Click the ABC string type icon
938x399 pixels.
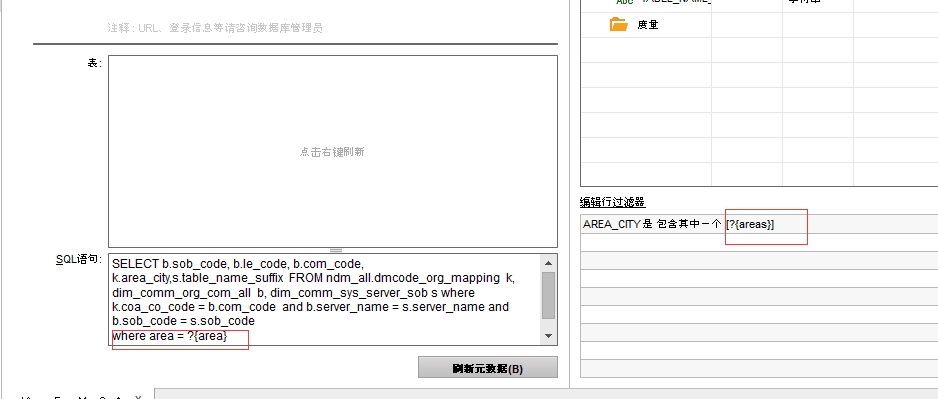624,2
